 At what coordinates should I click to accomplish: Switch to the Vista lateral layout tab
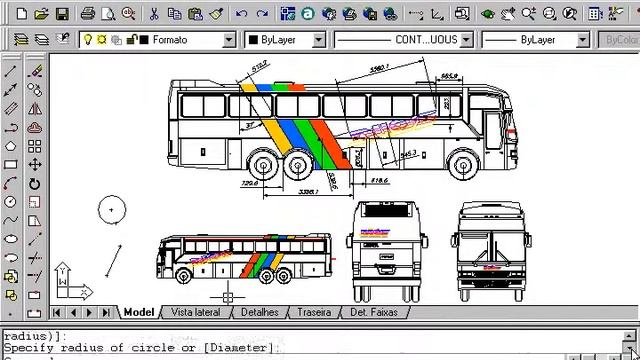[x=196, y=312]
